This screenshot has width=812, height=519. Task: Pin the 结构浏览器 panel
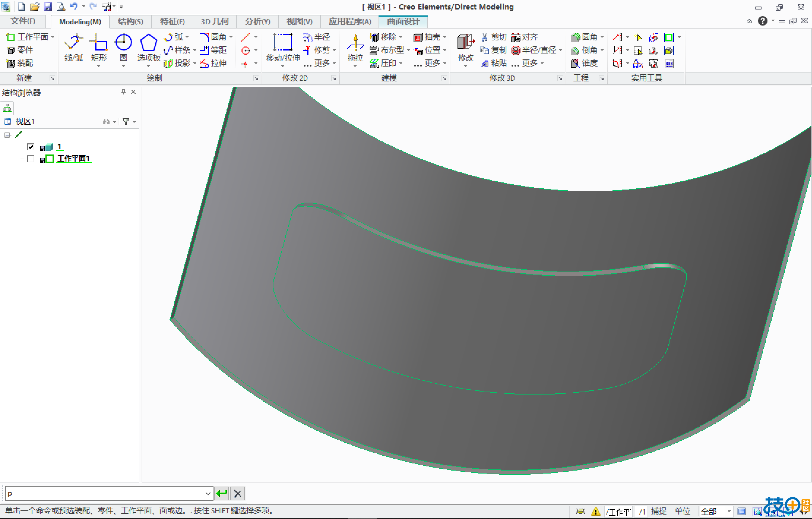124,92
